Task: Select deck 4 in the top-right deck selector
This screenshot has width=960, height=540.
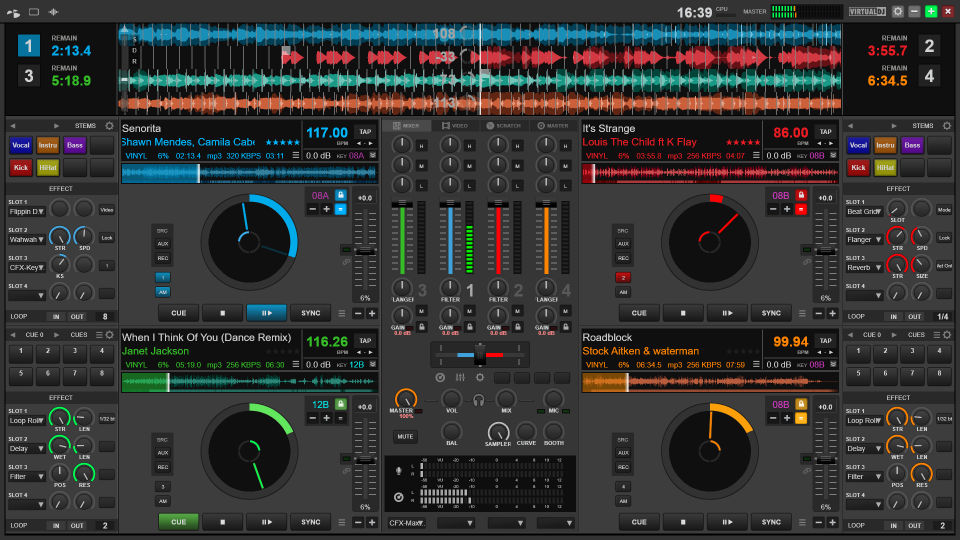Action: point(929,77)
